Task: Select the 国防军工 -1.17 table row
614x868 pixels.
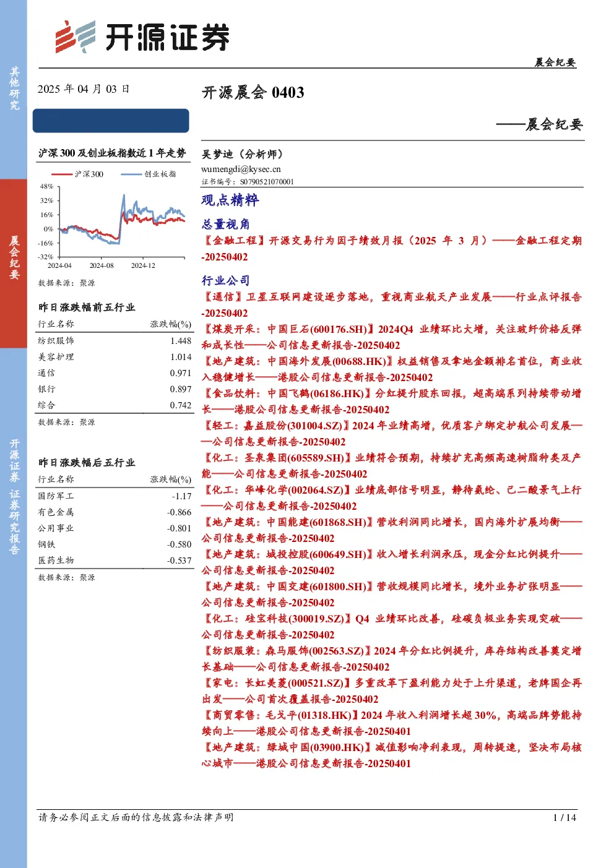Action: tap(115, 496)
